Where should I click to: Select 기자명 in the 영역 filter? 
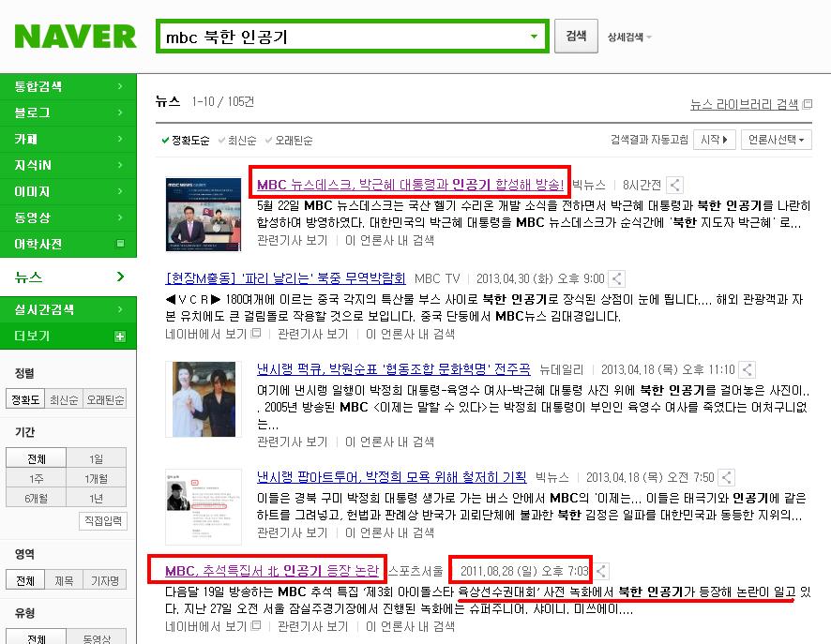click(x=105, y=580)
